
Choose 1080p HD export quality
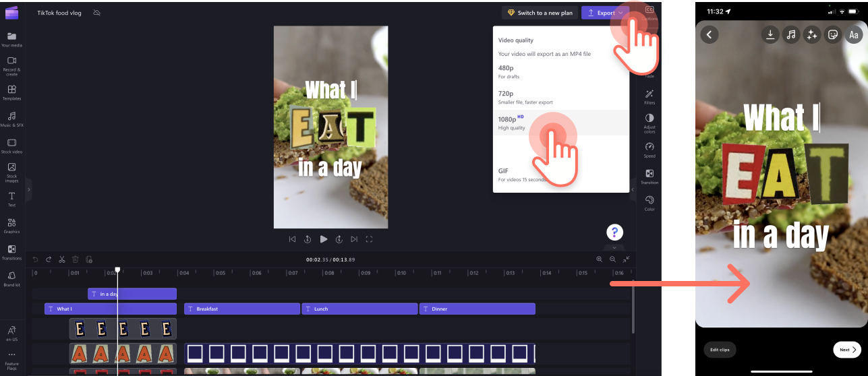[561, 123]
